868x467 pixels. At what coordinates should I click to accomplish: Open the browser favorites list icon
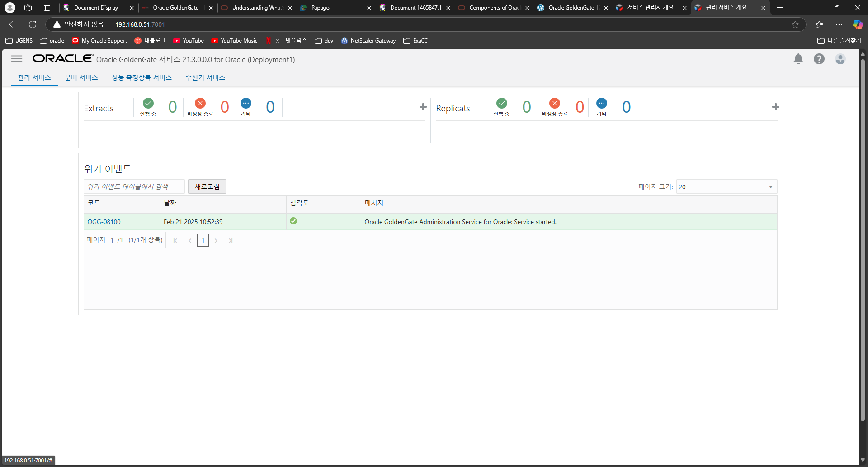pos(819,24)
